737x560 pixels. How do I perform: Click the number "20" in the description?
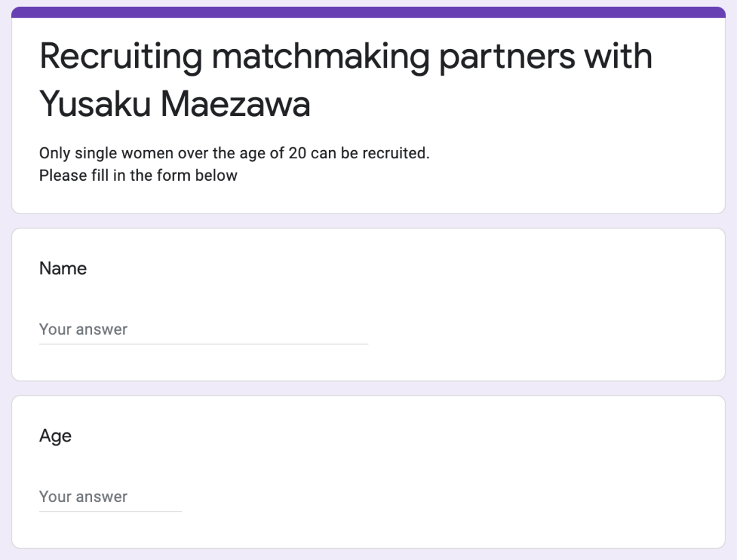point(298,153)
